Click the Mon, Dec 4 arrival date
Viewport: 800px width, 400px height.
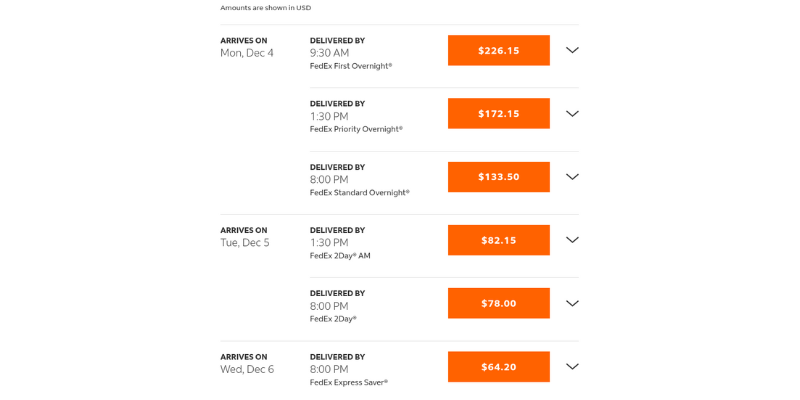[246, 53]
